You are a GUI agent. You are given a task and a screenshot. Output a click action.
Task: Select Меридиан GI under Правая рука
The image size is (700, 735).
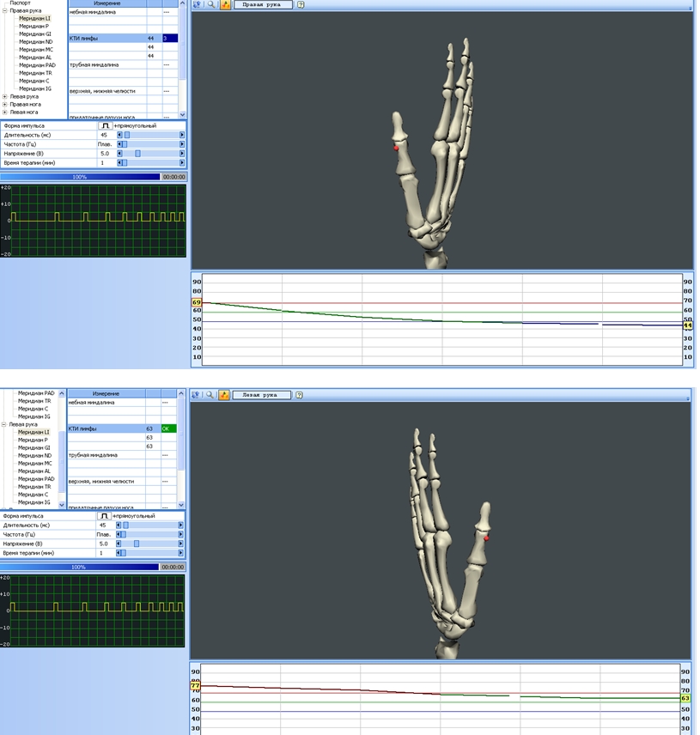coord(34,33)
